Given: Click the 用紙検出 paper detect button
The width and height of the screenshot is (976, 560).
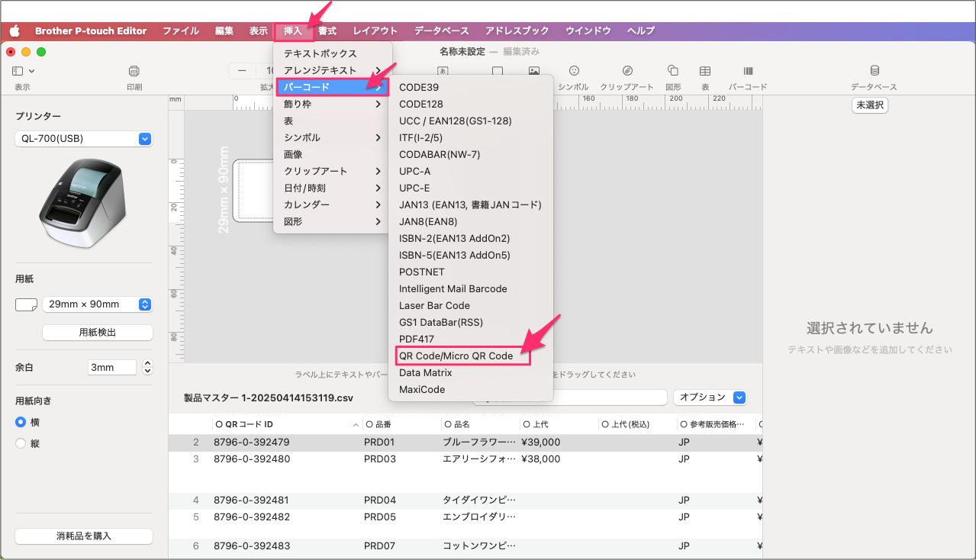Looking at the screenshot, I should pyautogui.click(x=98, y=333).
